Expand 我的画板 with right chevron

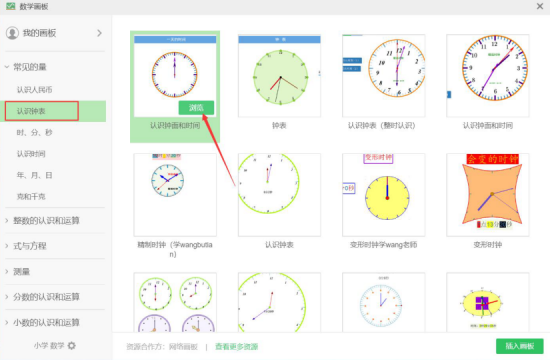click(100, 33)
